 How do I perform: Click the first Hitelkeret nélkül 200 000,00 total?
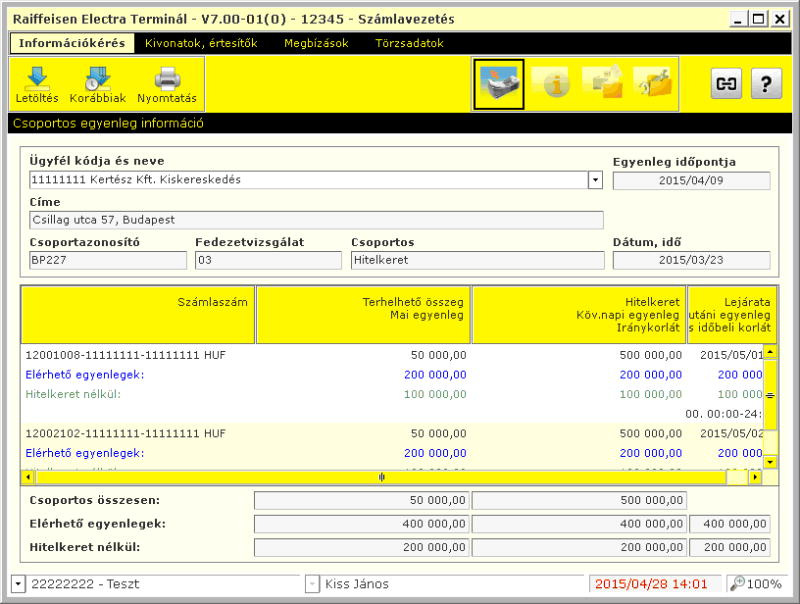pyautogui.click(x=361, y=547)
